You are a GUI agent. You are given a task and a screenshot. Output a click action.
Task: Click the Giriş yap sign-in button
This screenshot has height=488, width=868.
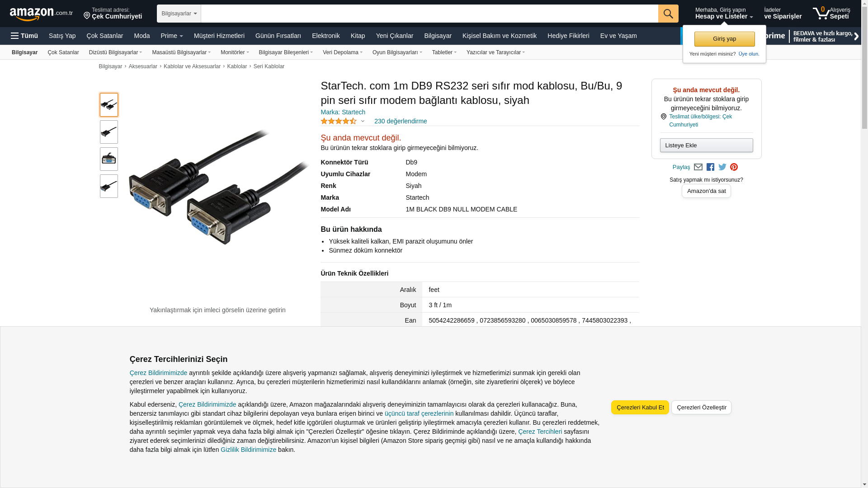[x=725, y=39]
